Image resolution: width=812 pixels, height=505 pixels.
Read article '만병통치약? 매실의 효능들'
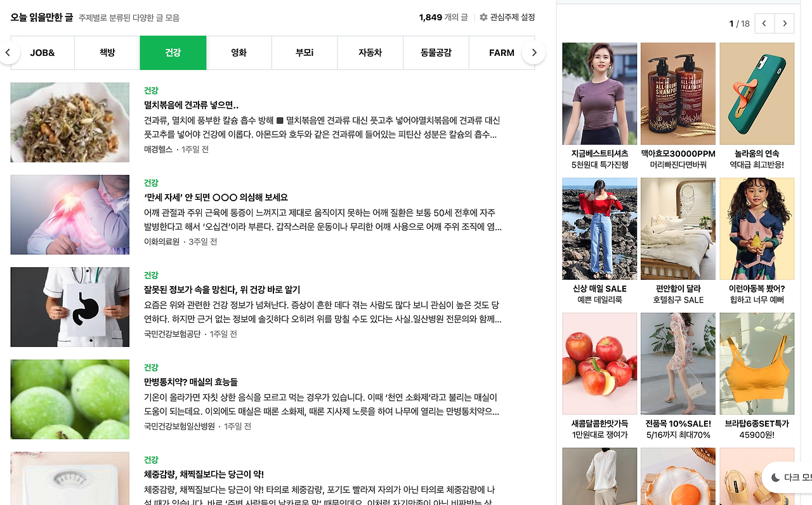point(191,382)
